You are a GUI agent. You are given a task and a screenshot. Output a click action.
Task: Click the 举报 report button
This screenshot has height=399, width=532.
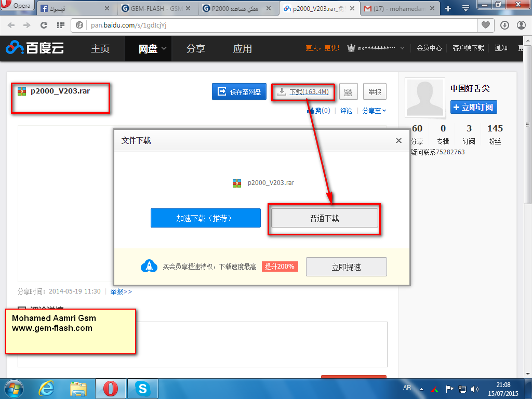[x=375, y=91]
